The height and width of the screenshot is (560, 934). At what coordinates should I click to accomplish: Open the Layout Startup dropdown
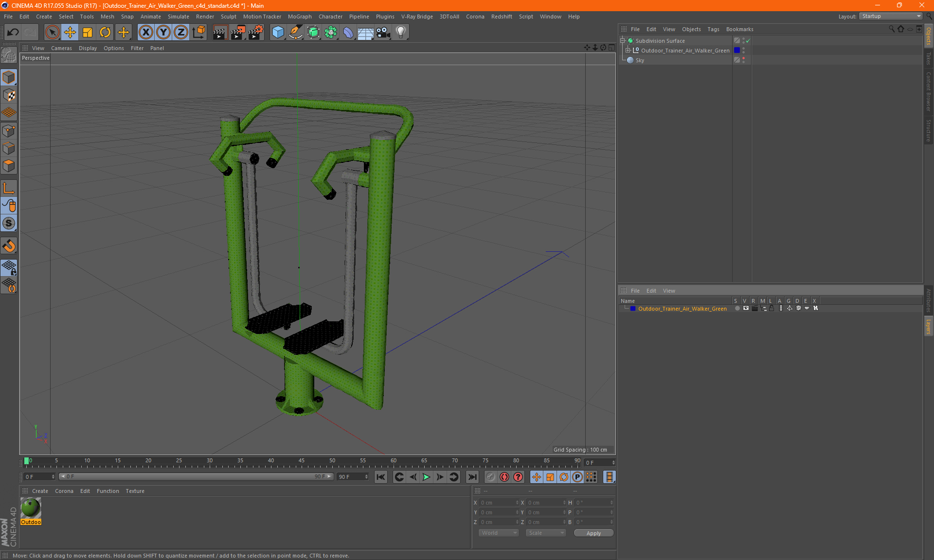point(891,16)
